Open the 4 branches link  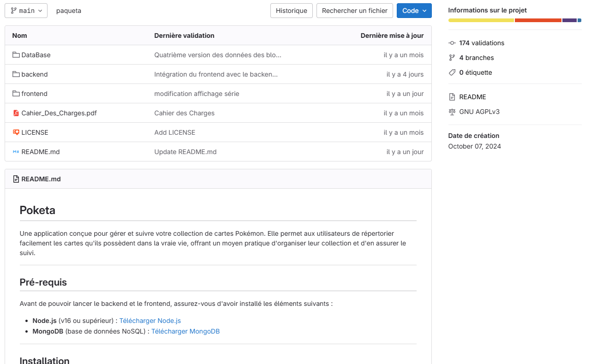(x=476, y=58)
